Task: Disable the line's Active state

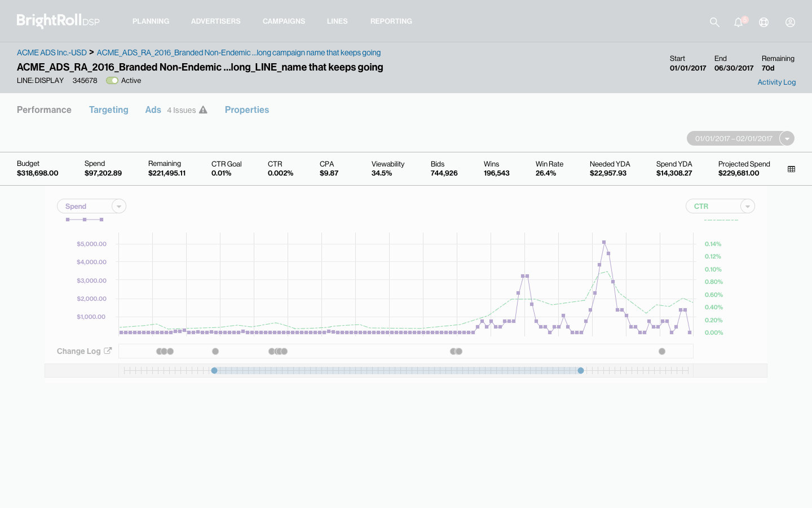Action: pos(112,81)
